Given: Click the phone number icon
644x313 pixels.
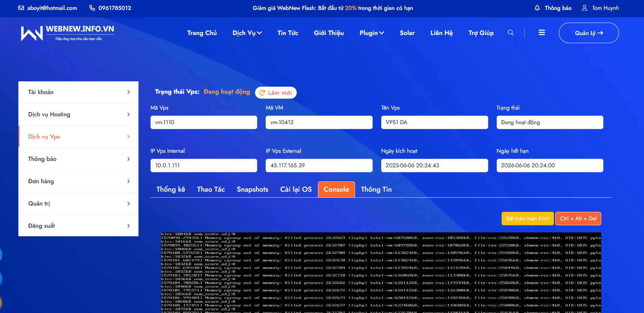Looking at the screenshot, I should [92, 8].
